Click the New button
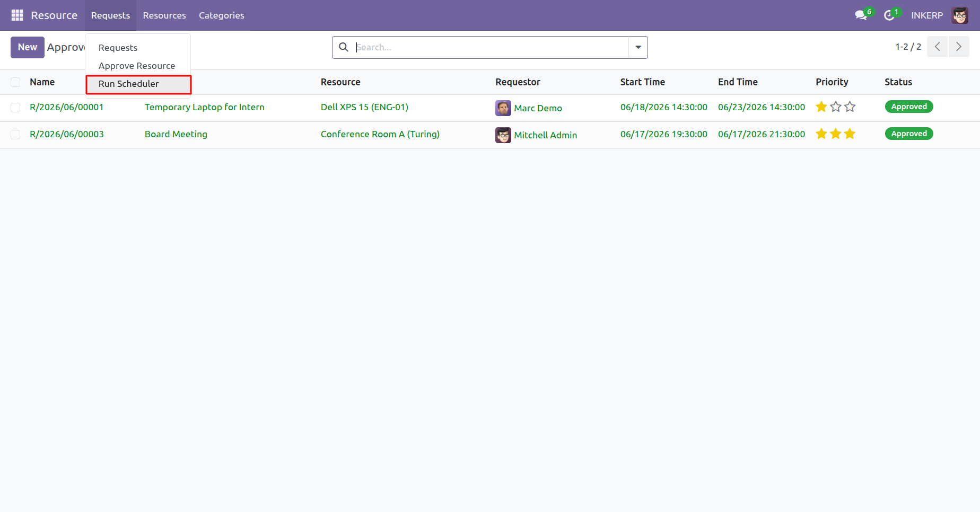Viewport: 980px width, 512px height. 28,47
